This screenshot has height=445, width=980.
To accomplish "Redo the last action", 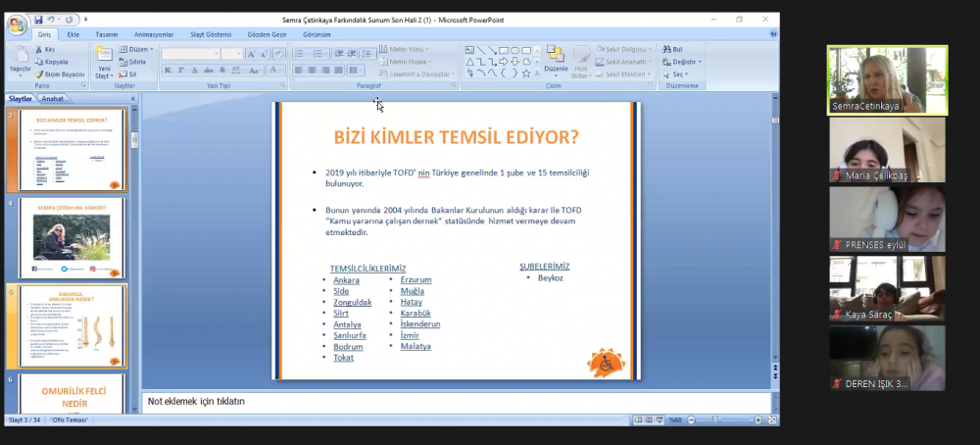I will 69,20.
